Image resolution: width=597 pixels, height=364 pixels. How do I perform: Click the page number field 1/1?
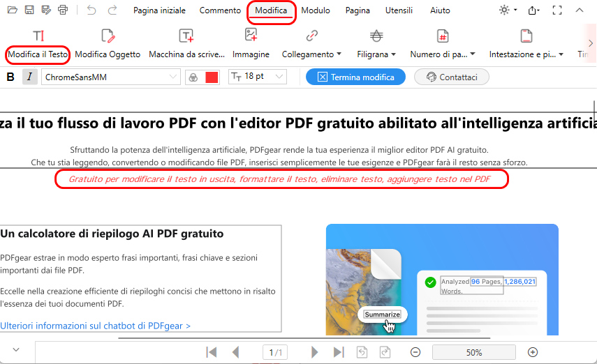275,352
